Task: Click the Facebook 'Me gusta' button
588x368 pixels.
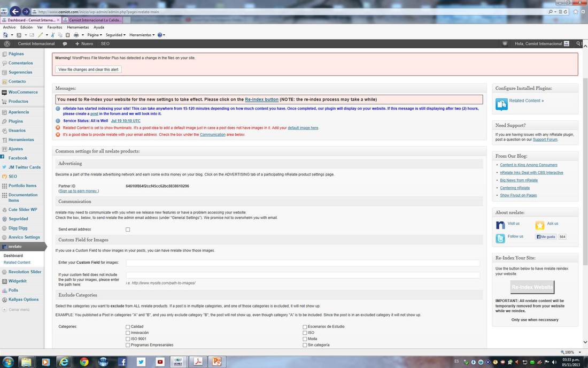Action: point(546,237)
